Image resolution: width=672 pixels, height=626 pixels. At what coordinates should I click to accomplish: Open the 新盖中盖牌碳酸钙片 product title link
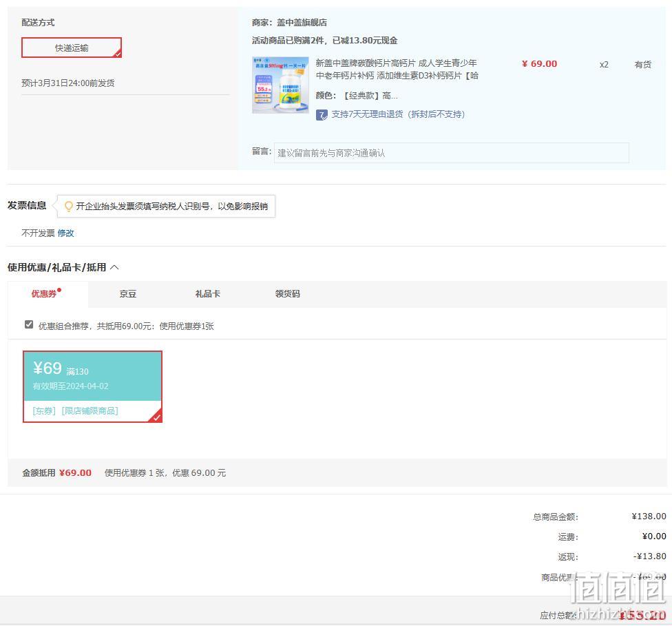397,69
